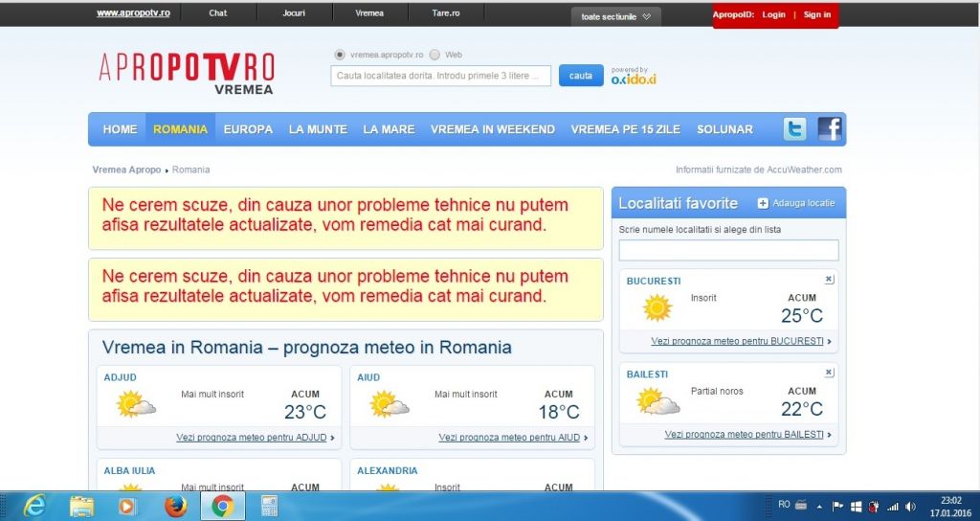Open Firefox from the taskbar
The width and height of the screenshot is (980, 521).
[176, 506]
